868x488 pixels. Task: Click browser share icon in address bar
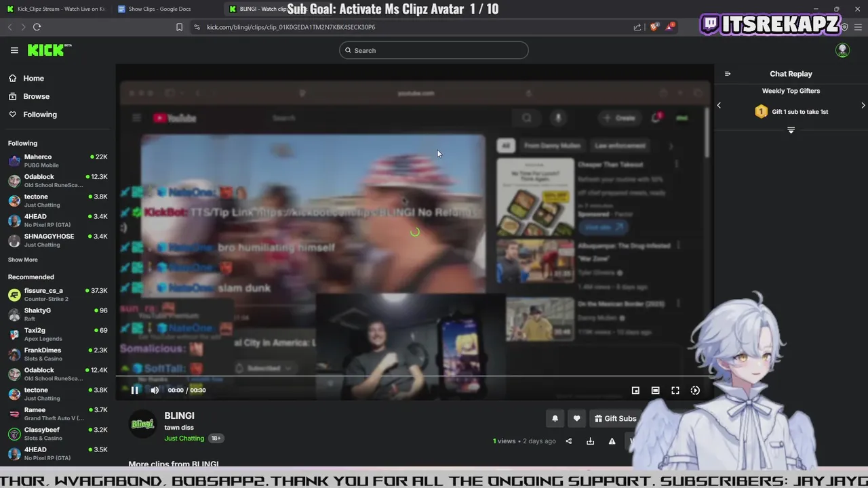(637, 27)
